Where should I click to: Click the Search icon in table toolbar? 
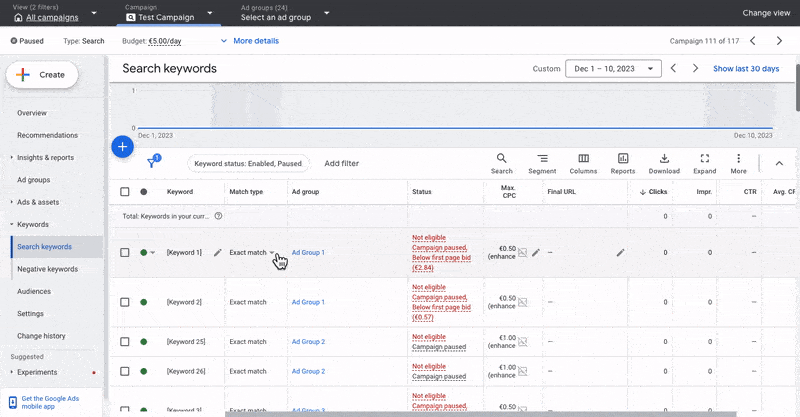502,163
